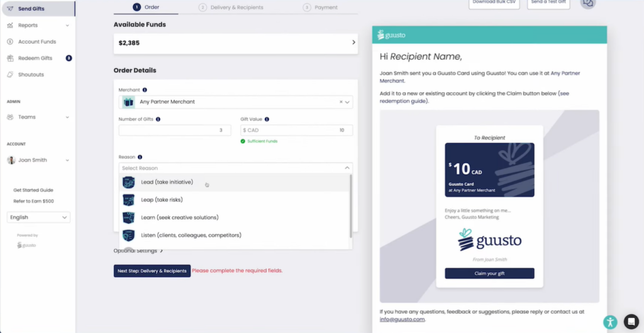This screenshot has width=644, height=333.
Task: Click the Send a Test Gift button
Action: pyautogui.click(x=548, y=3)
